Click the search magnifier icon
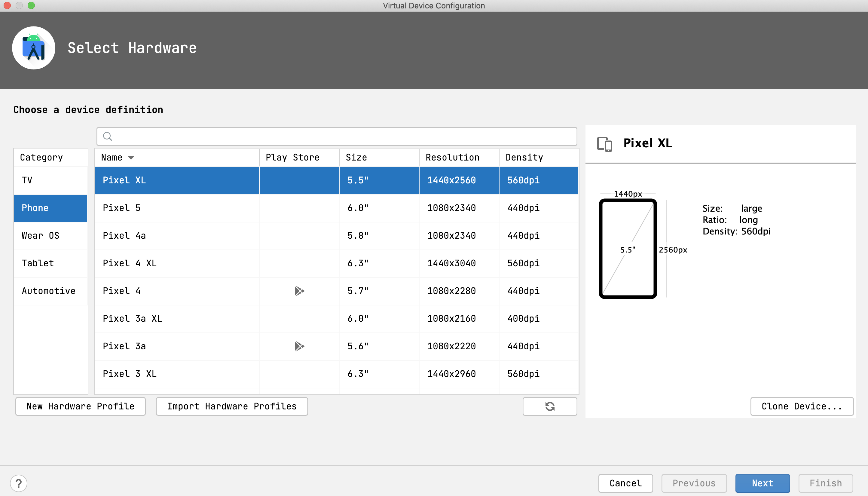The height and width of the screenshot is (496, 868). [108, 136]
